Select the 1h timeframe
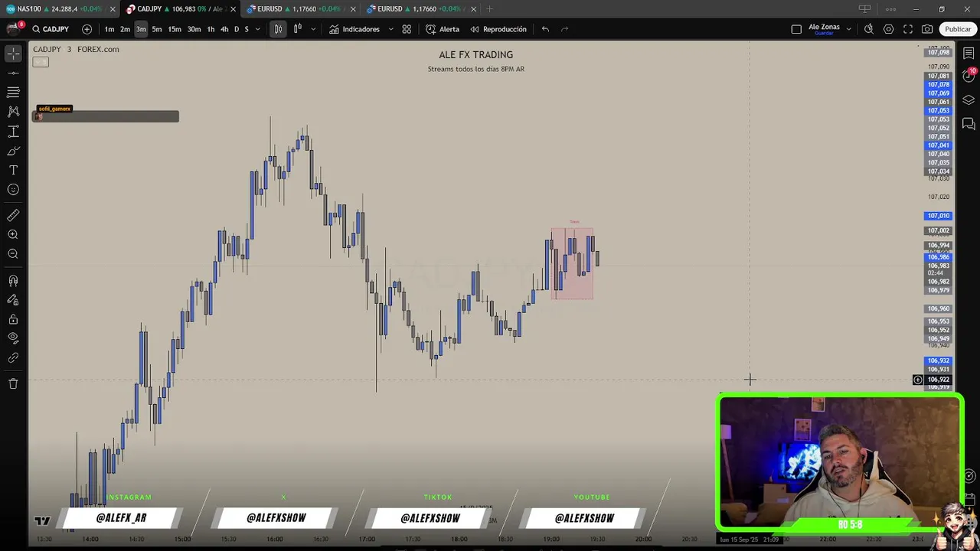The width and height of the screenshot is (980, 551). tap(211, 29)
